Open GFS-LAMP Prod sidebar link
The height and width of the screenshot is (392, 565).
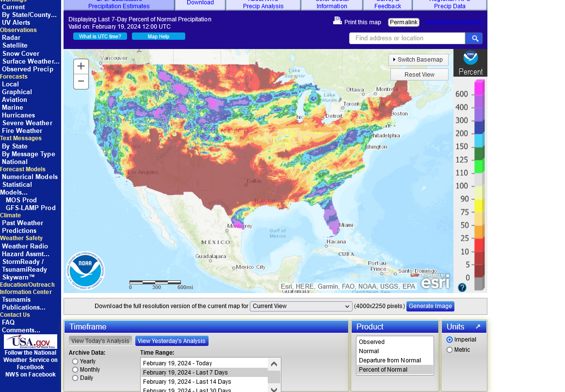click(x=31, y=208)
